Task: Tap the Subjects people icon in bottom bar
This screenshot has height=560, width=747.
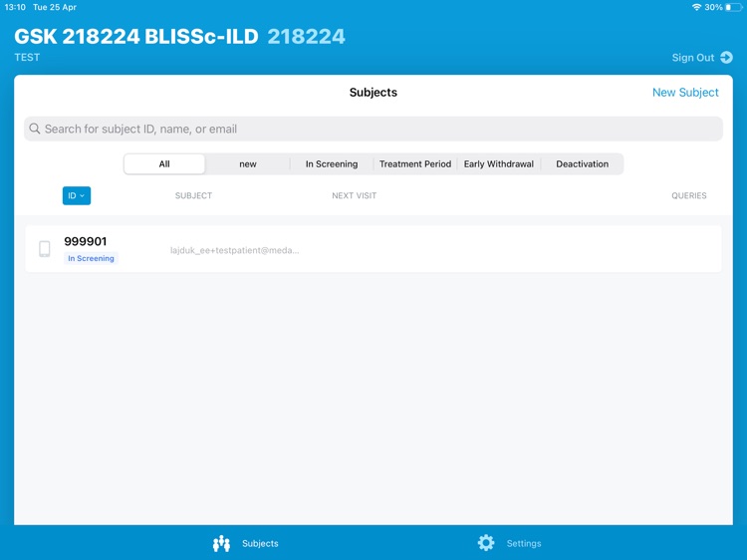Action: 221,543
